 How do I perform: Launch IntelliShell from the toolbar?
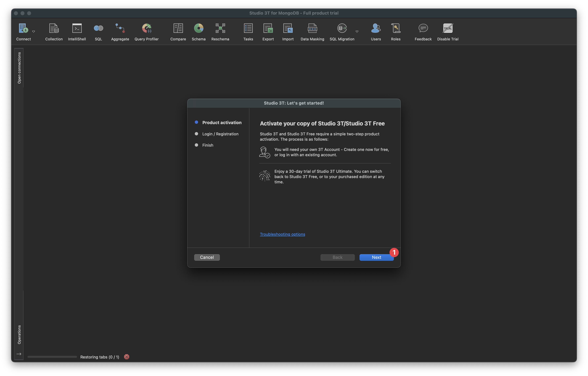coord(77,28)
